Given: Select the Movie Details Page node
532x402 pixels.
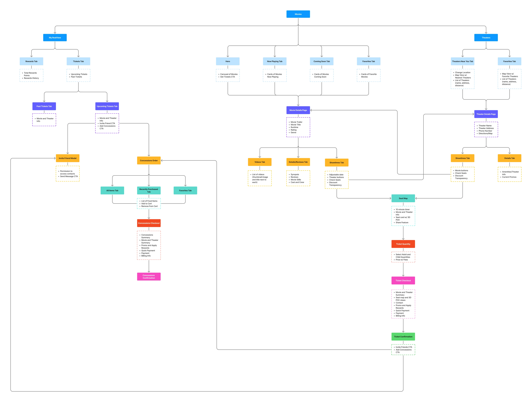Looking at the screenshot, I should pos(298,110).
